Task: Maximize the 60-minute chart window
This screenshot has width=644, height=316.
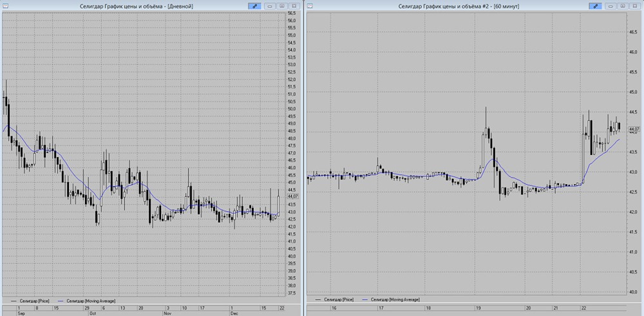Action: coord(623,6)
